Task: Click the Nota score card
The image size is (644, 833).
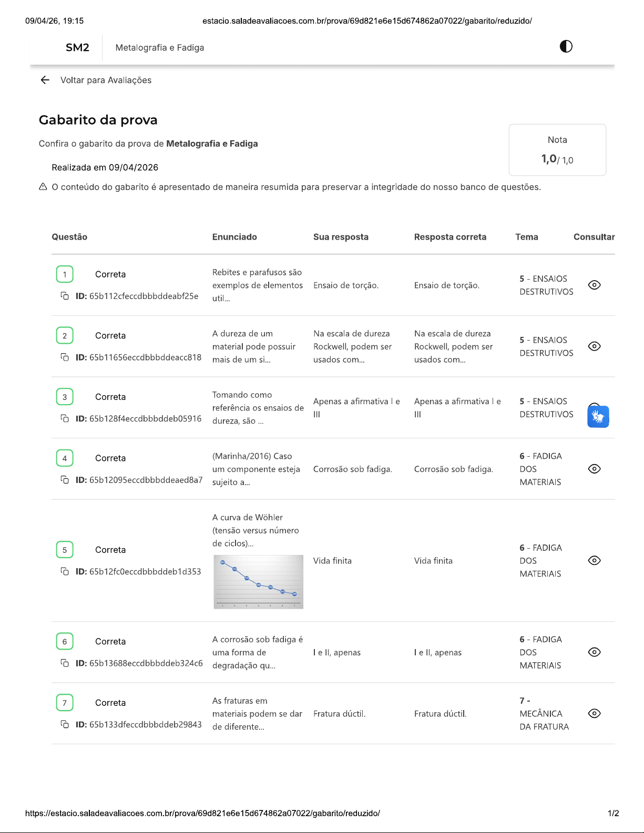Action: click(x=557, y=150)
